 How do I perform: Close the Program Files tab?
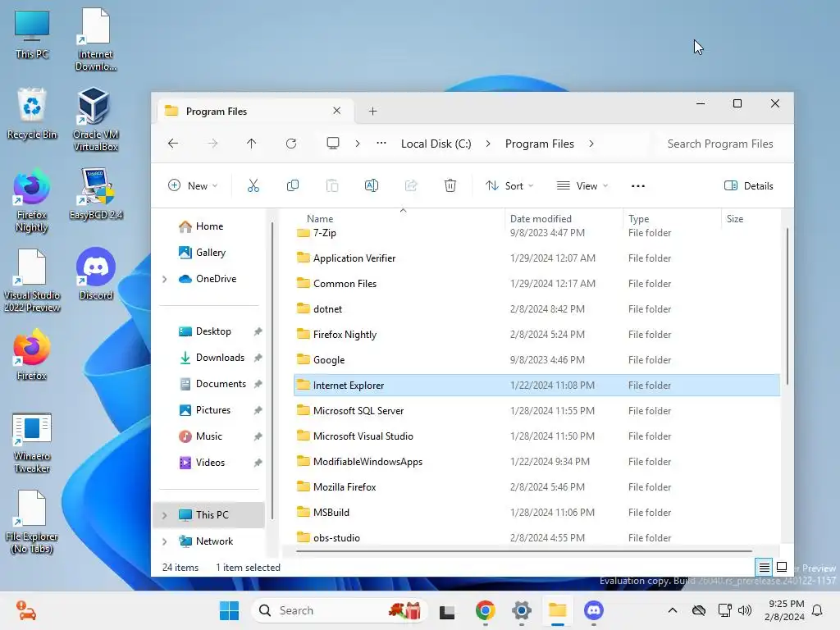[337, 111]
